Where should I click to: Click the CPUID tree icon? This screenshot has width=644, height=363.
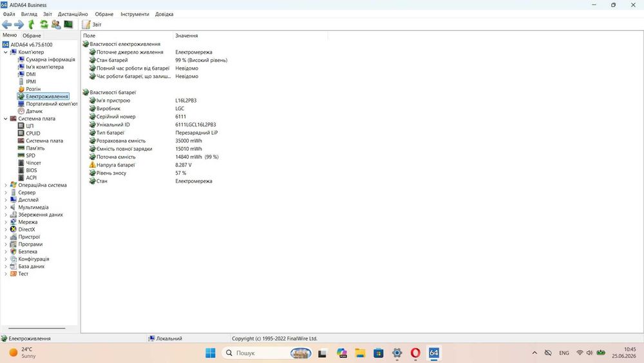(21, 133)
